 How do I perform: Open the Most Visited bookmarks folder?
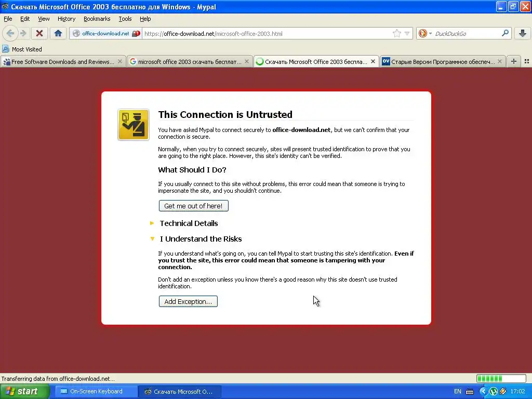click(x=22, y=49)
